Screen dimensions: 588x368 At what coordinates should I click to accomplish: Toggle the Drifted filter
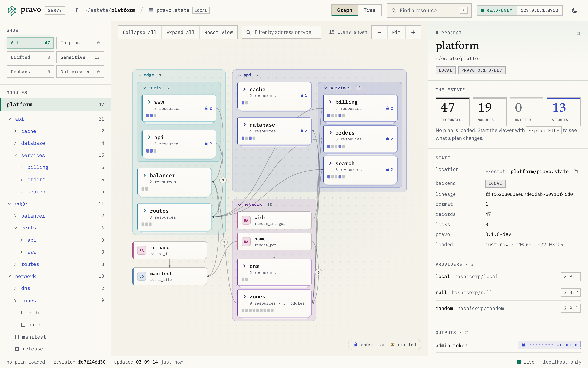(30, 57)
